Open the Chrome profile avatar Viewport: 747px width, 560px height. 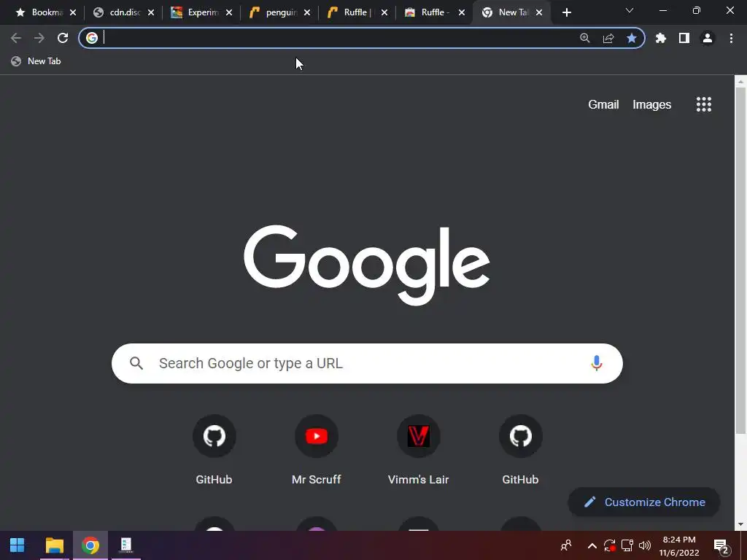(708, 38)
